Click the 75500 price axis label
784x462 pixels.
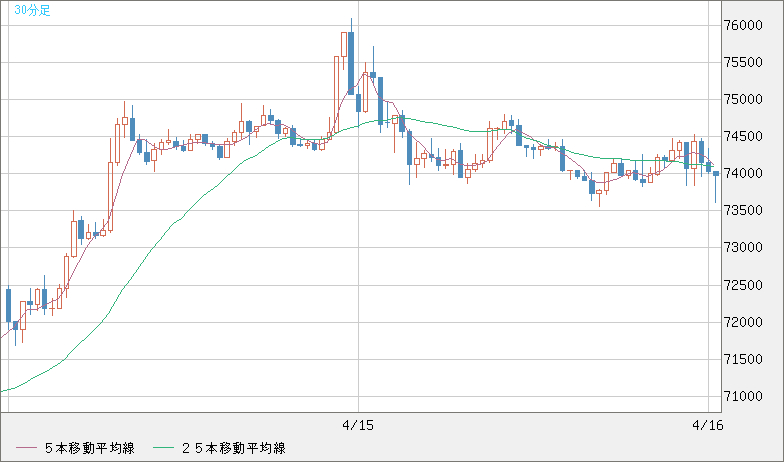coord(742,62)
